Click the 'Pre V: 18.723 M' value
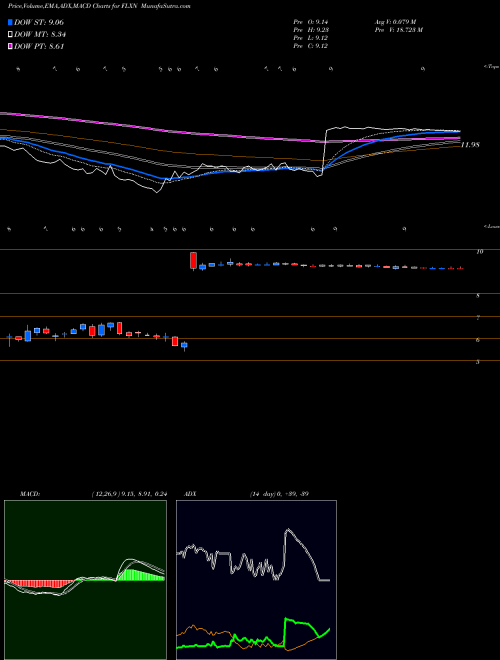500x660 pixels. [399, 30]
